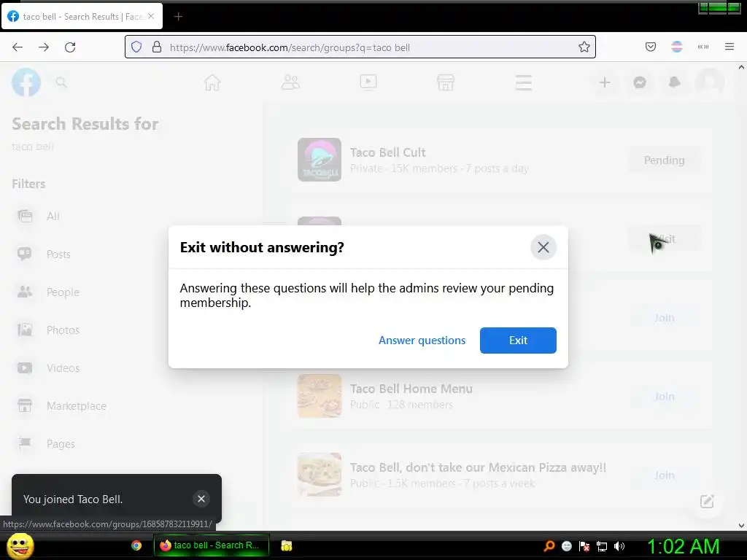The width and height of the screenshot is (747, 560).
Task: Click the shield tracking protection icon
Action: tap(136, 47)
